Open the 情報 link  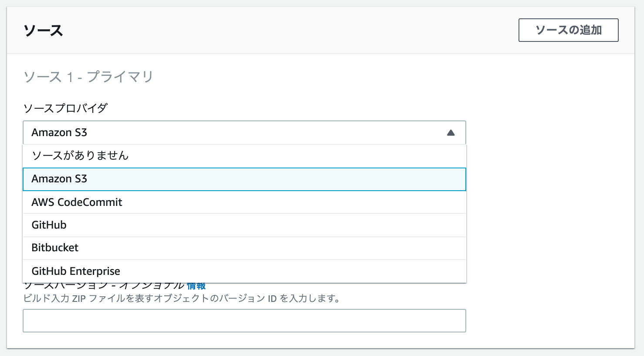[x=196, y=286]
